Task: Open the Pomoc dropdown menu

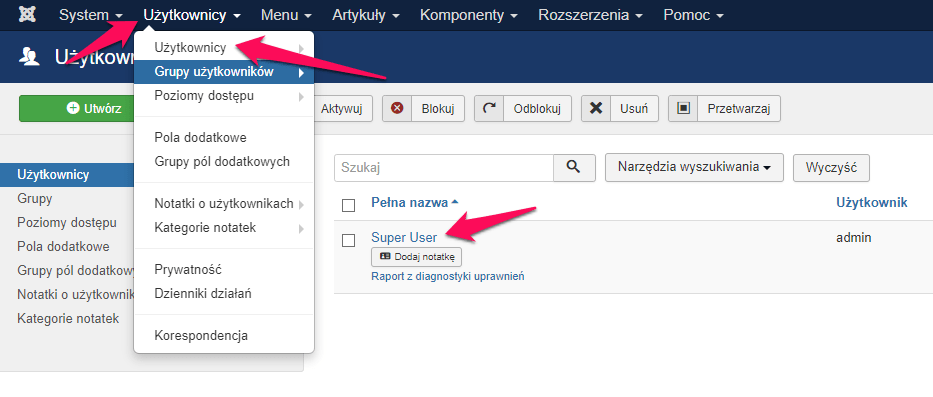Action: 693,15
